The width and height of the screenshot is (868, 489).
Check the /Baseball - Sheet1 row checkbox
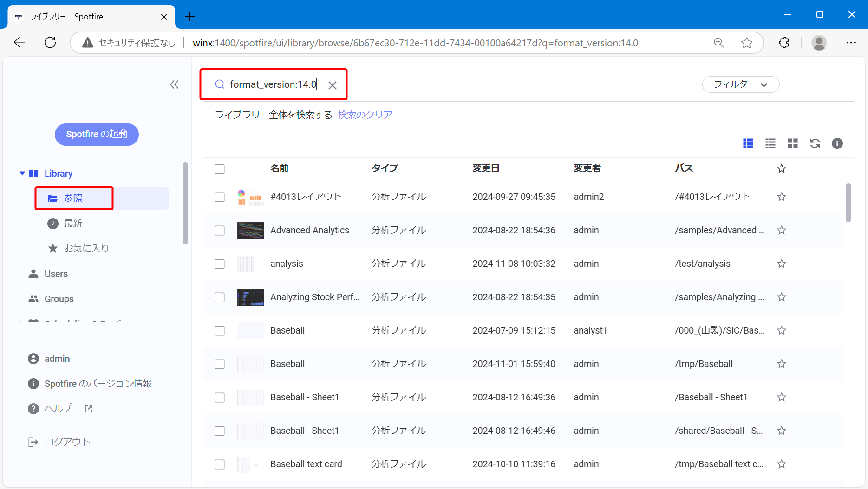click(220, 398)
